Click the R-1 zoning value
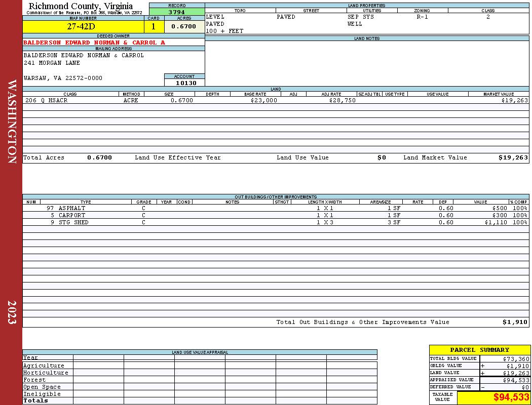The height and width of the screenshot is (405, 532). point(423,17)
